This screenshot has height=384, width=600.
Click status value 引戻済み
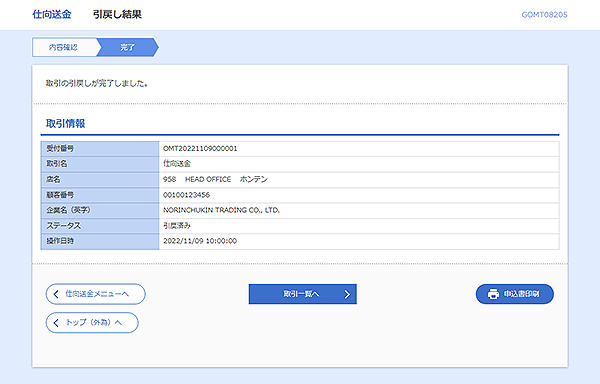pyautogui.click(x=177, y=226)
